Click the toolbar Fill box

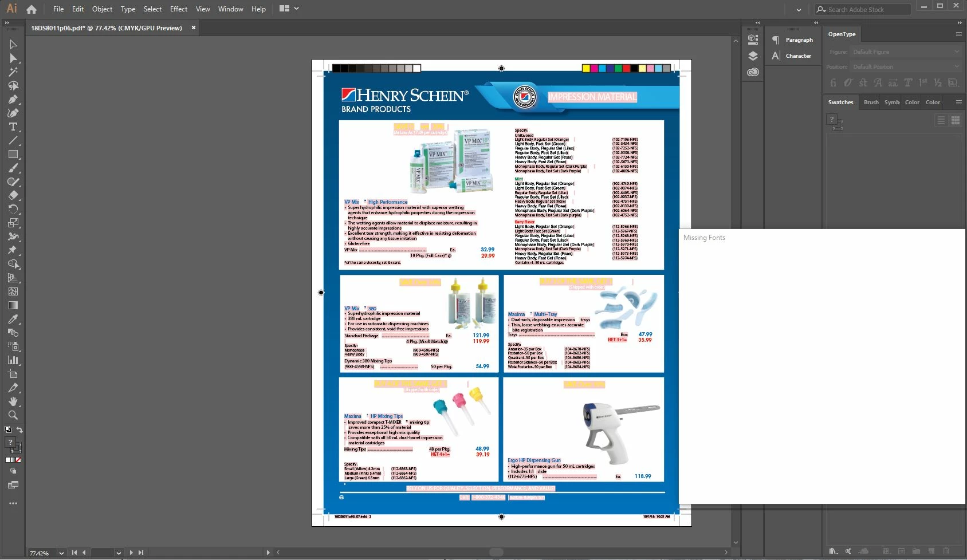[10, 443]
